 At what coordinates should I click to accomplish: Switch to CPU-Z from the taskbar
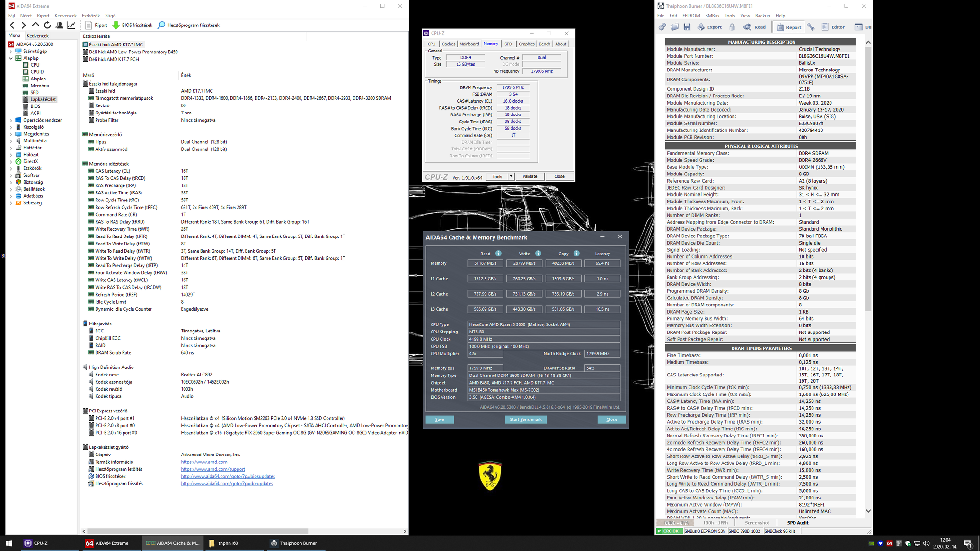click(41, 543)
